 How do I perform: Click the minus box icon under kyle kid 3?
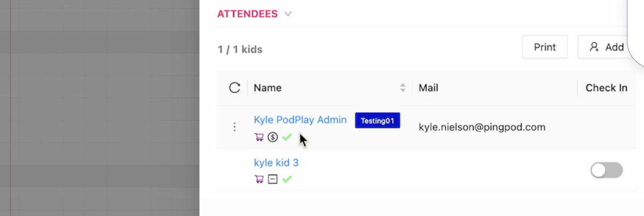[273, 179]
